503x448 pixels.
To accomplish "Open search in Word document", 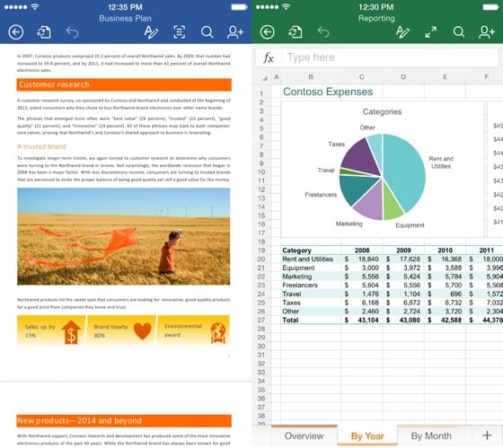I will (207, 32).
